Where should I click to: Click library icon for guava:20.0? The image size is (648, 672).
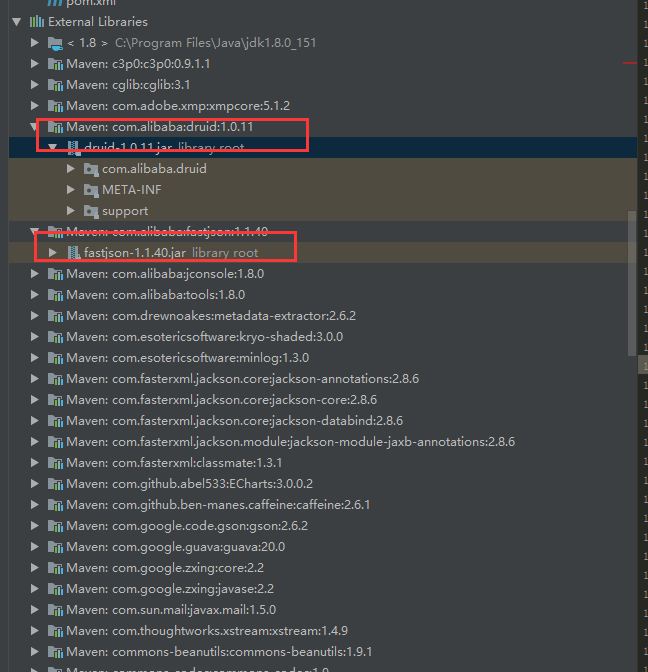(x=55, y=547)
